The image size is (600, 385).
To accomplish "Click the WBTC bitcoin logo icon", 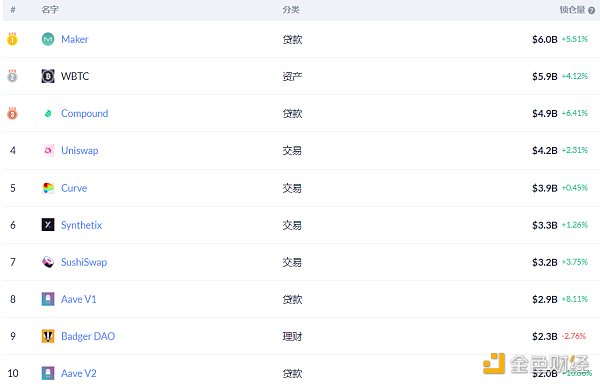I will coord(48,76).
